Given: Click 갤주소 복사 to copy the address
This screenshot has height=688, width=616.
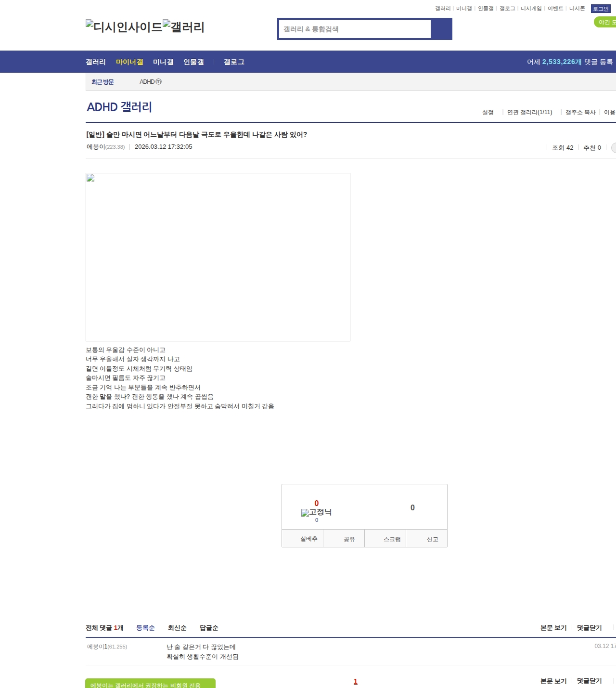Looking at the screenshot, I should (x=580, y=112).
